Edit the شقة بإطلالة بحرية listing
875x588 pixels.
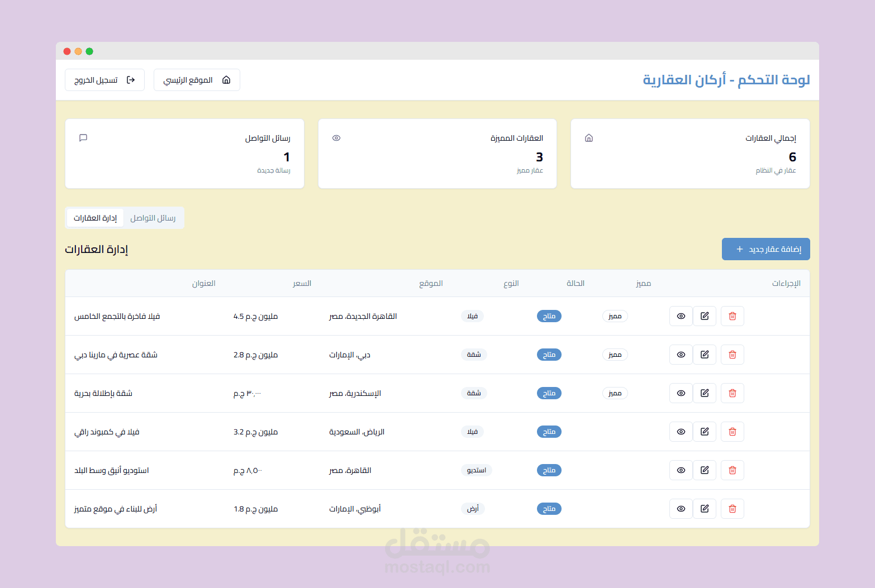[705, 393]
